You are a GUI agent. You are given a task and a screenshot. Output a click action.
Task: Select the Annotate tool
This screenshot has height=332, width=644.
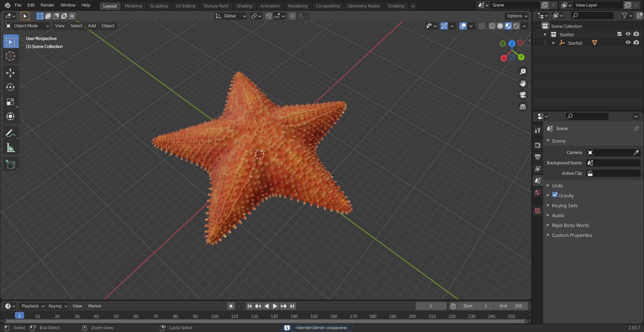tap(10, 133)
